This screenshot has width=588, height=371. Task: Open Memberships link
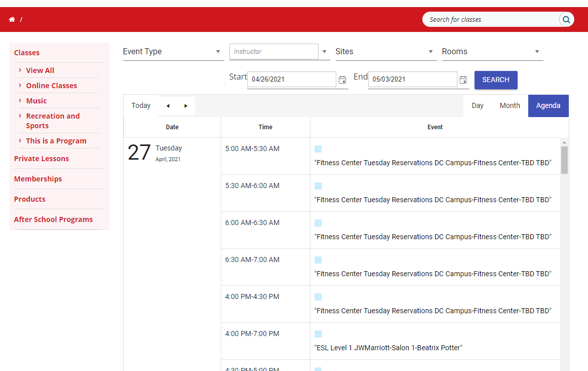pyautogui.click(x=38, y=179)
